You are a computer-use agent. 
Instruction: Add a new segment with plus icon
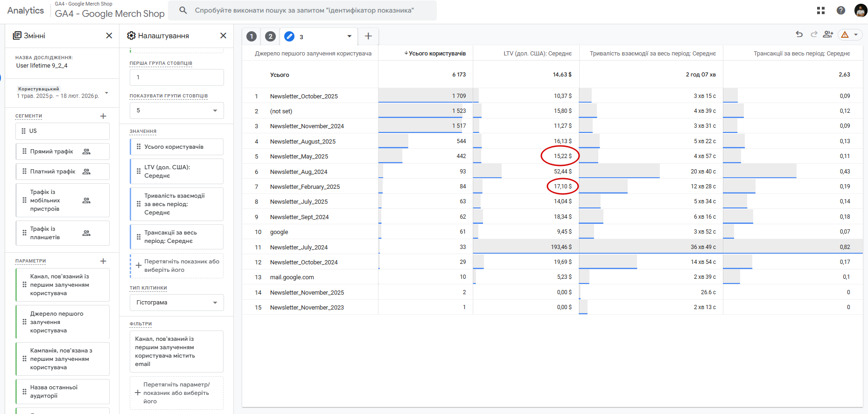pyautogui.click(x=103, y=116)
